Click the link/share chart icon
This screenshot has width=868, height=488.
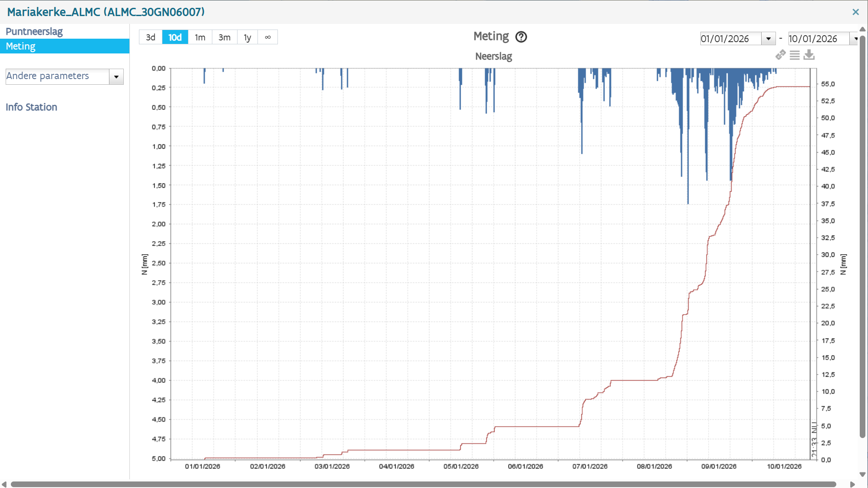[780, 55]
